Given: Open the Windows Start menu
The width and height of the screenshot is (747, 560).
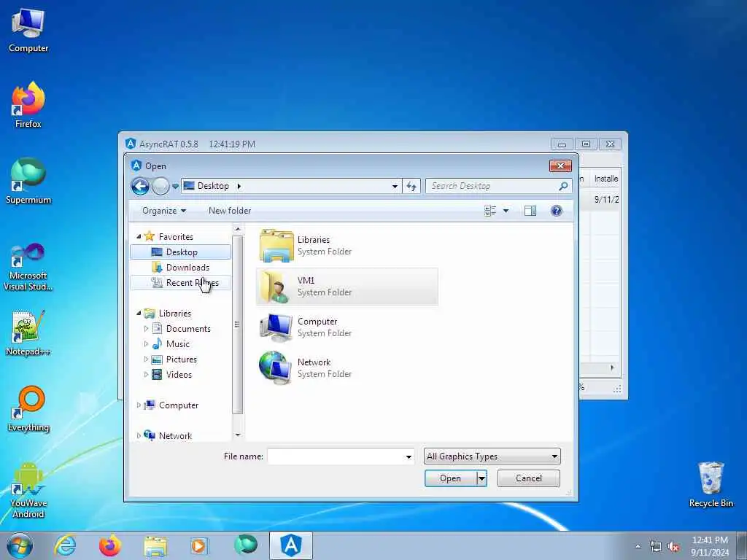Looking at the screenshot, I should pos(20,545).
